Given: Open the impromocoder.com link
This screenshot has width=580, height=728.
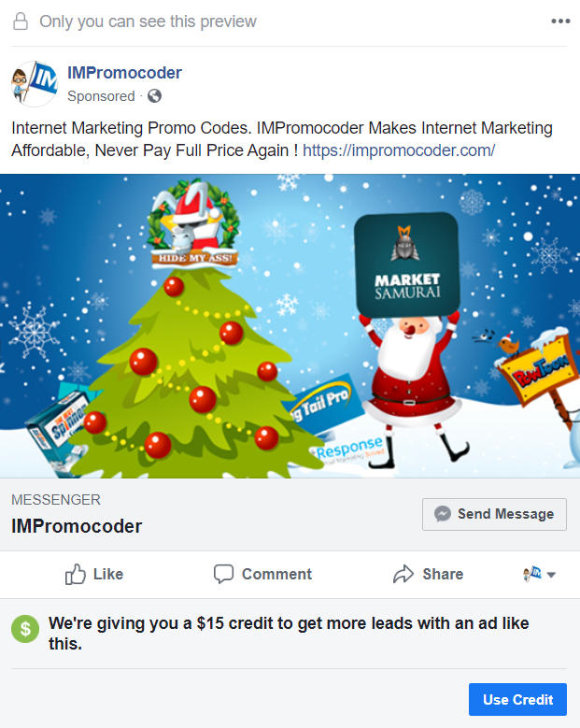Looking at the screenshot, I should 399,150.
